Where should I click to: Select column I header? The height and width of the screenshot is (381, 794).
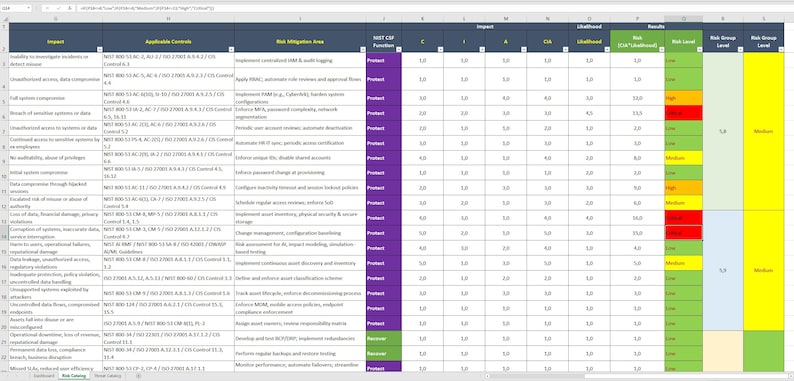pyautogui.click(x=300, y=19)
